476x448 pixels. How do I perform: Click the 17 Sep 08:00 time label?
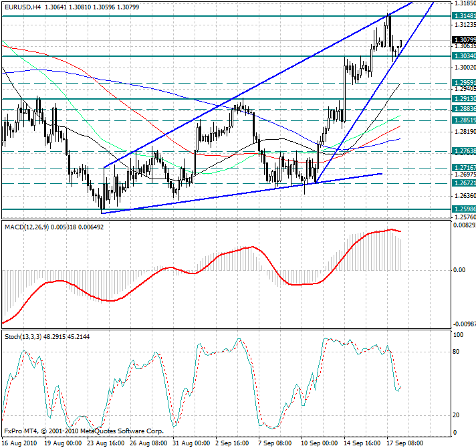(405, 443)
